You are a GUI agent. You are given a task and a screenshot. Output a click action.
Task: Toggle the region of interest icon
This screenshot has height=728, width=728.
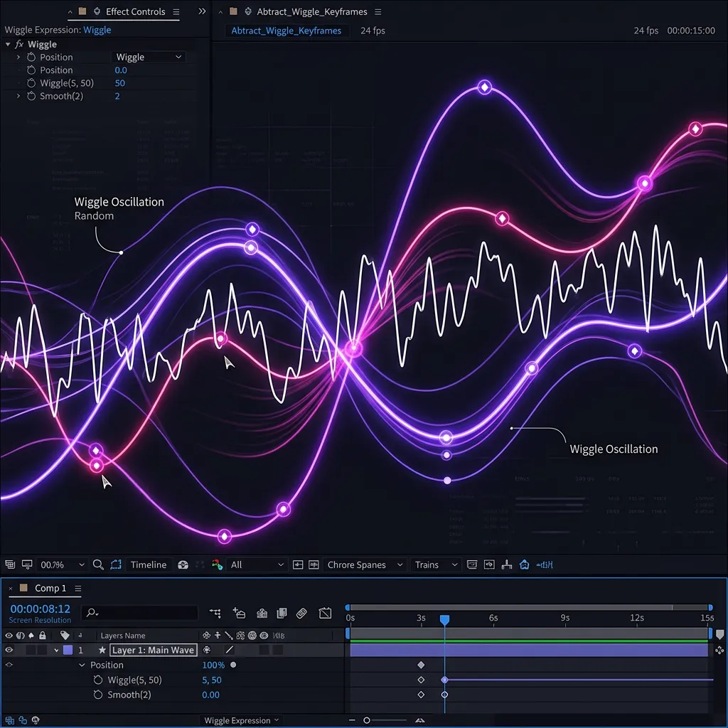[x=116, y=564]
